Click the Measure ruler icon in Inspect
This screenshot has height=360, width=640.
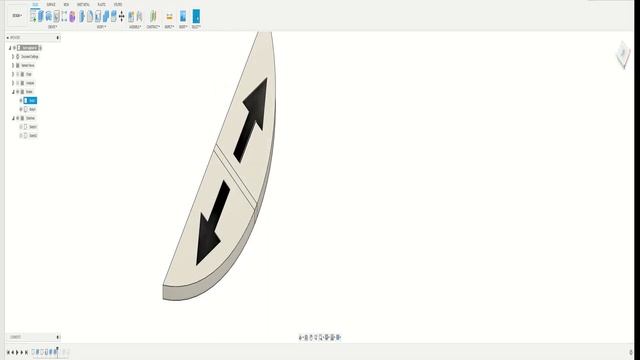(169, 17)
